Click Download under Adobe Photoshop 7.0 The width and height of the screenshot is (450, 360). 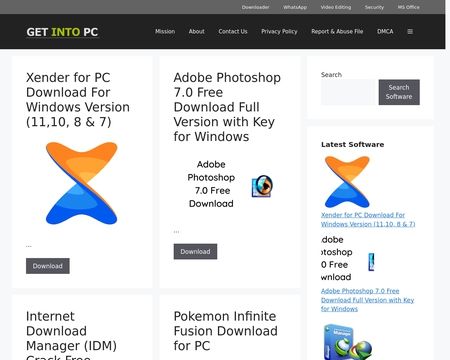(195, 252)
